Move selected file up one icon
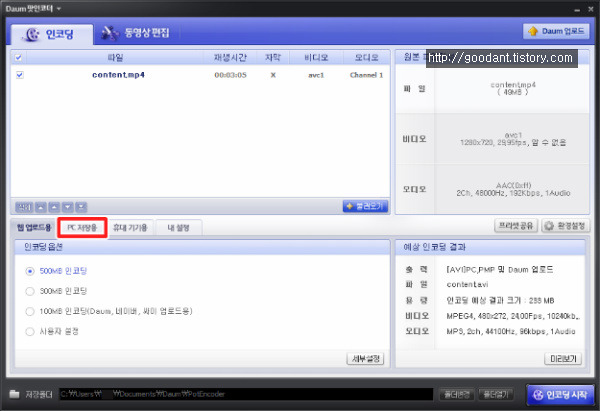Image resolution: width=600 pixels, height=411 pixels. pos(54,207)
